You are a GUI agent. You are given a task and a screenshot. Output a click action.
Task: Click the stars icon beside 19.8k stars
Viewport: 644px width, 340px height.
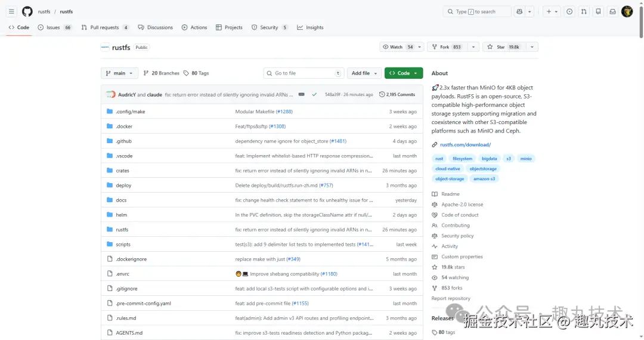tap(435, 267)
